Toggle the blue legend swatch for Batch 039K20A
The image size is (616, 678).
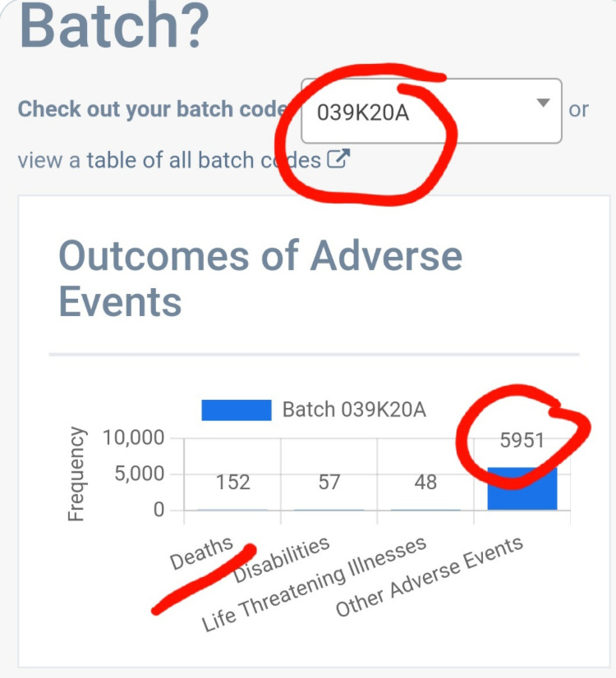[x=236, y=410]
